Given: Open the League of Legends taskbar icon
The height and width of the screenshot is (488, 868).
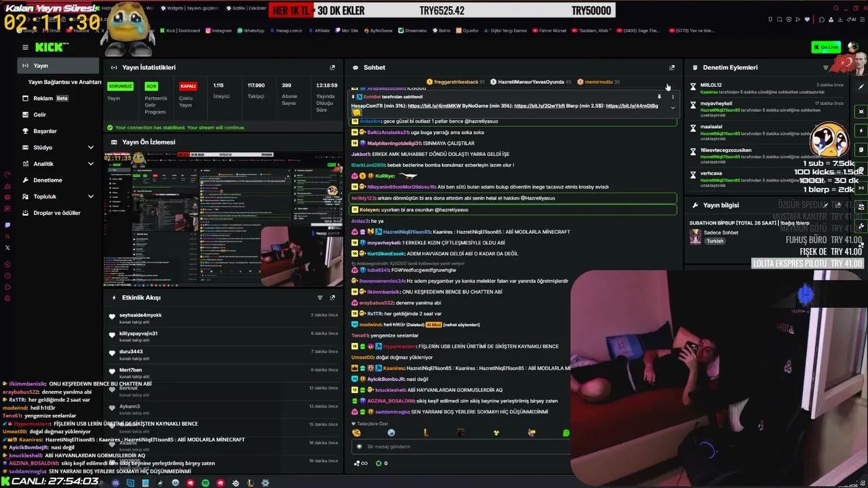Looking at the screenshot, I should click(x=250, y=483).
